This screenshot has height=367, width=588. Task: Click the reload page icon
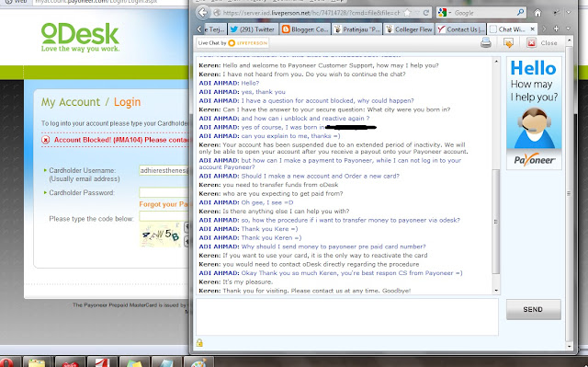(x=426, y=13)
